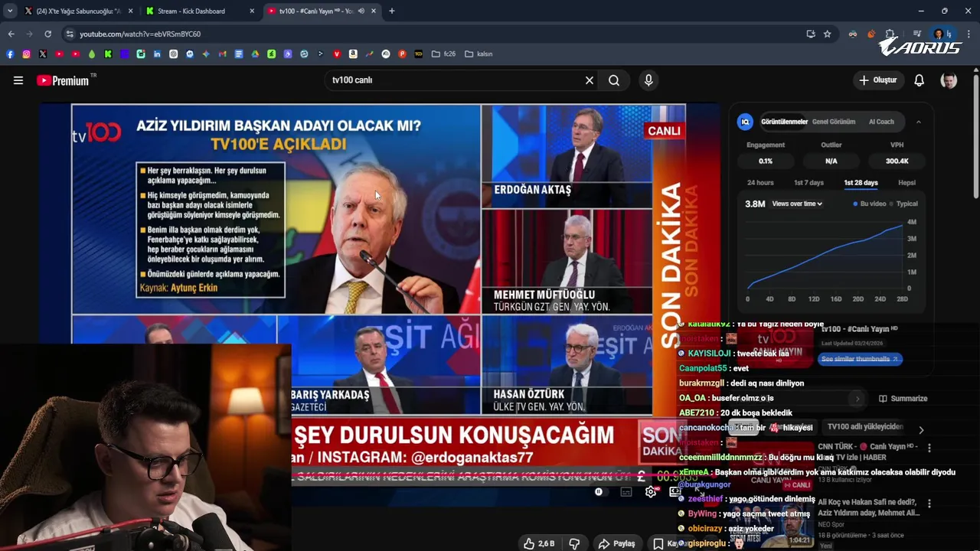View site information left of the URL
Screen dimensions: 980x551
pos(70,34)
